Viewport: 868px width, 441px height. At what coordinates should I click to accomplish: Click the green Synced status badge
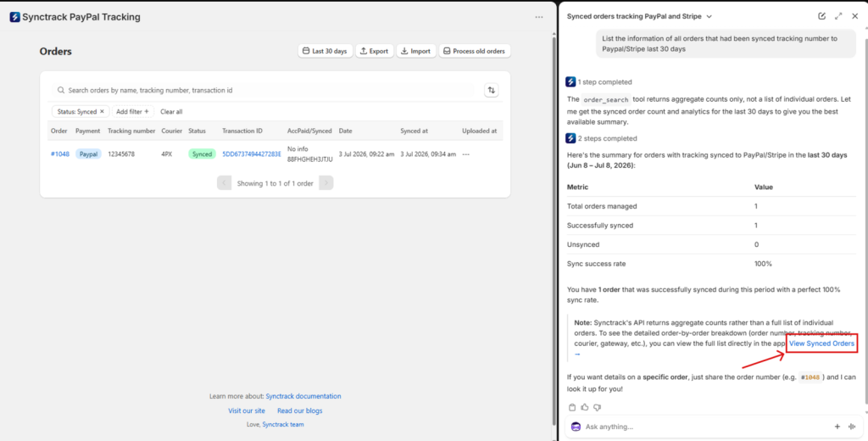(202, 154)
